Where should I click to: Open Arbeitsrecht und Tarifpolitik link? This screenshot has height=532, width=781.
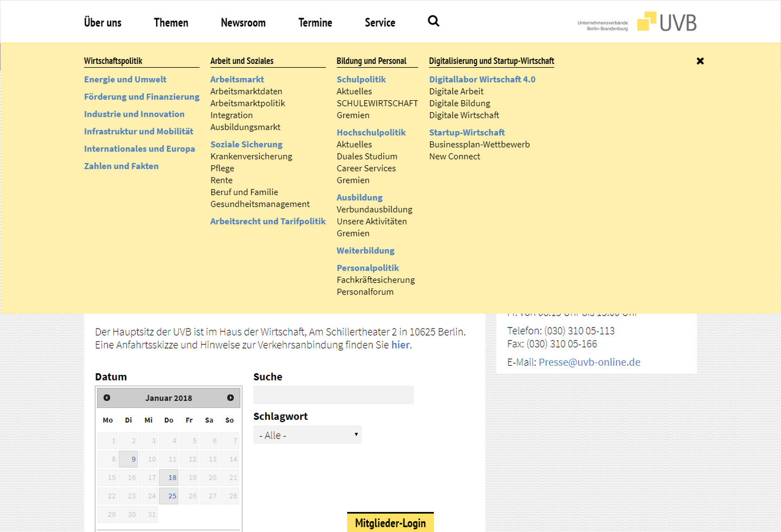click(268, 221)
